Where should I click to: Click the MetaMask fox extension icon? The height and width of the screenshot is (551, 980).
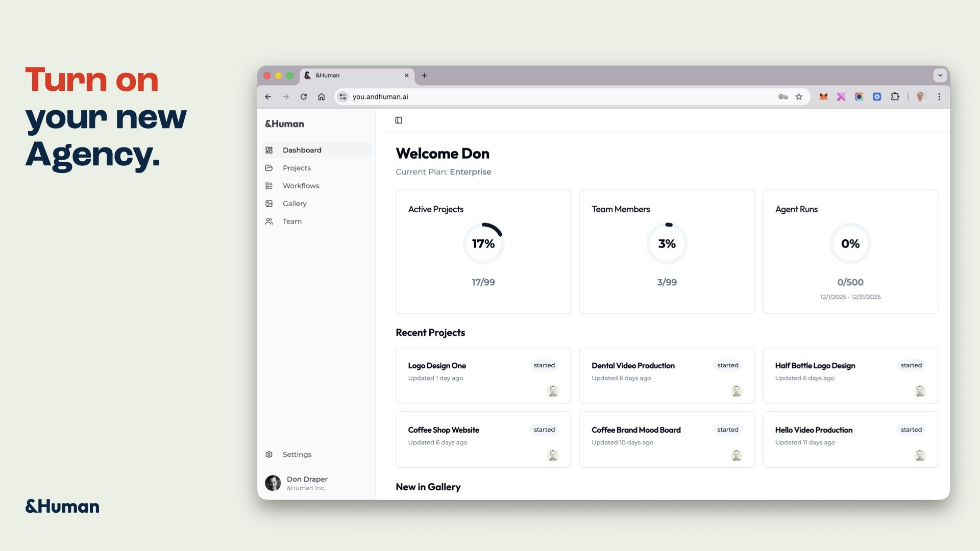tap(823, 96)
